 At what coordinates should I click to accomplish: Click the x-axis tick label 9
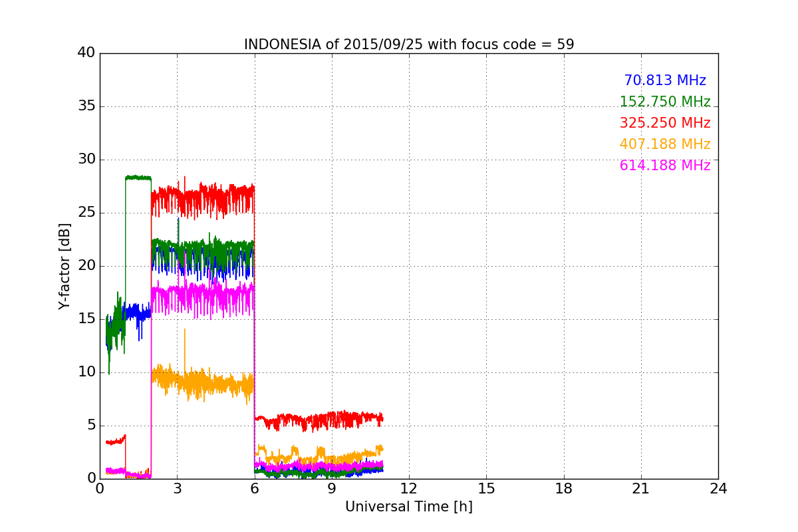click(332, 488)
